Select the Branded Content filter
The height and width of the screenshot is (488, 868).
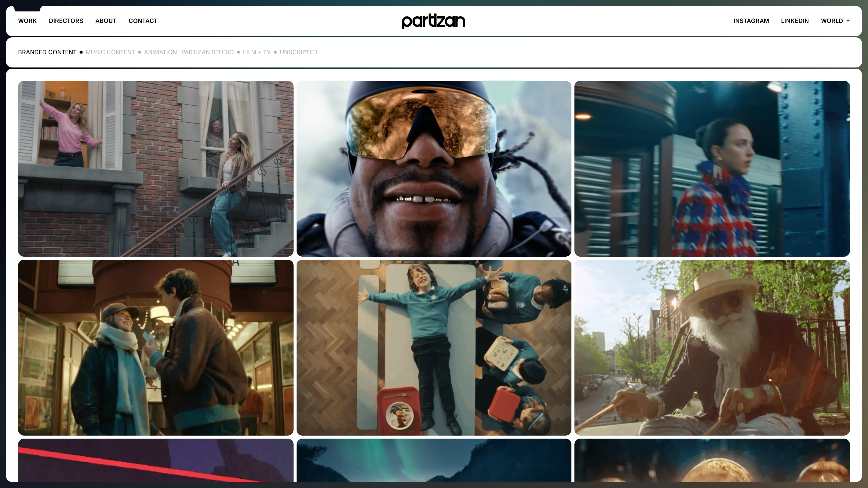click(47, 52)
